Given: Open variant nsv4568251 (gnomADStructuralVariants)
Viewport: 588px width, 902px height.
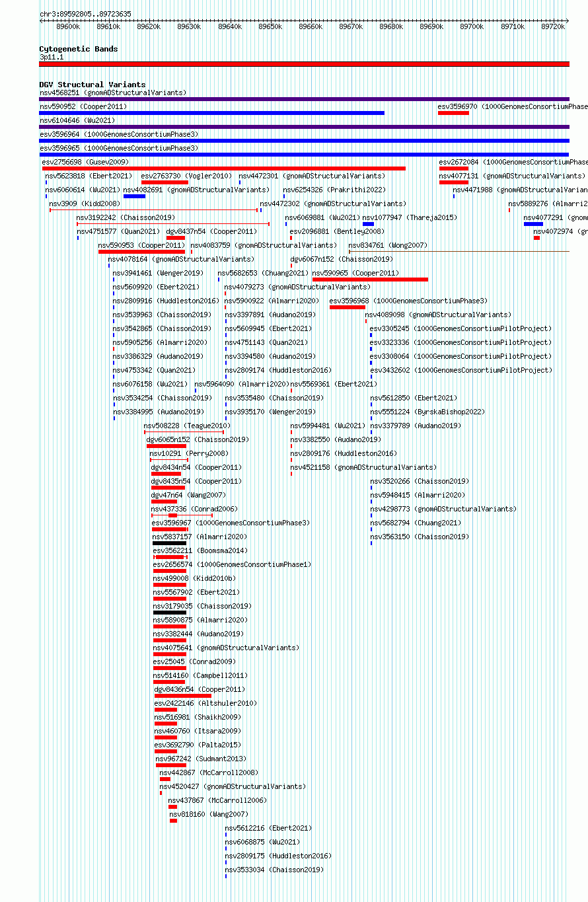Looking at the screenshot, I should coord(113,93).
